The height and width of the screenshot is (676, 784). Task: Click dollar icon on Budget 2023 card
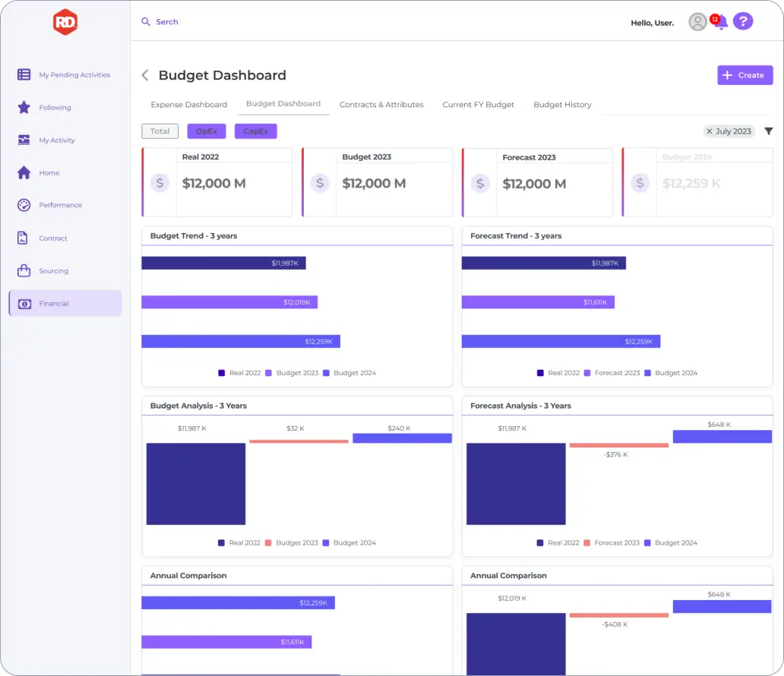320,183
